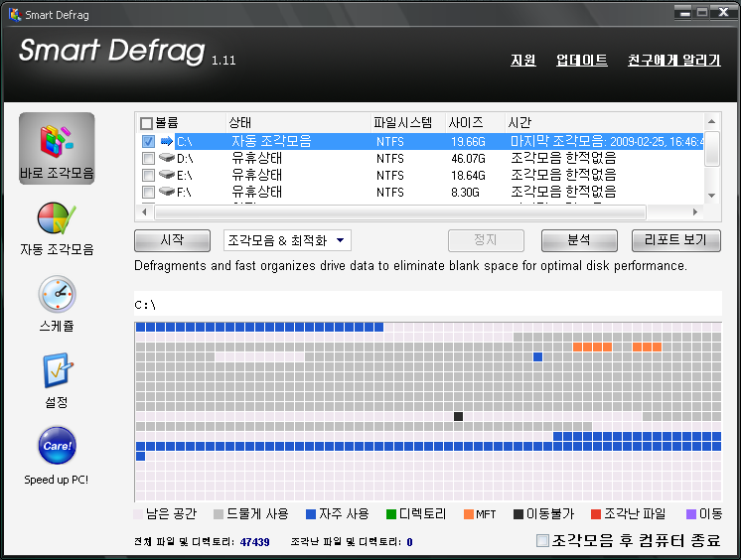Select the 18.64G size cell
Viewport: 741px width, 560px height.
click(468, 176)
